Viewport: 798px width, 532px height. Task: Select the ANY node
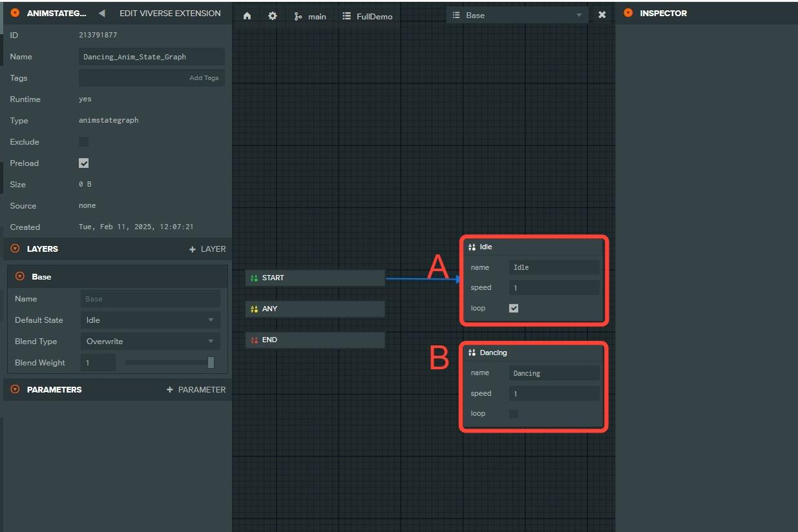[315, 309]
